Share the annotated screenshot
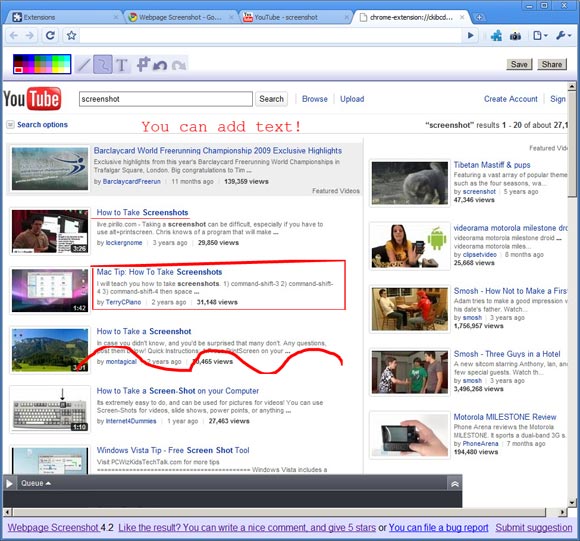This screenshot has height=541, width=580. [x=552, y=64]
